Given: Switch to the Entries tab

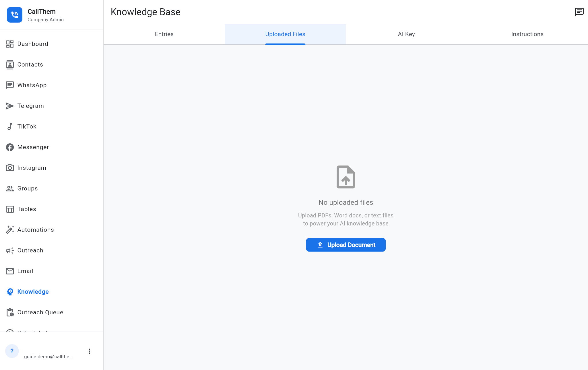Looking at the screenshot, I should click(164, 34).
